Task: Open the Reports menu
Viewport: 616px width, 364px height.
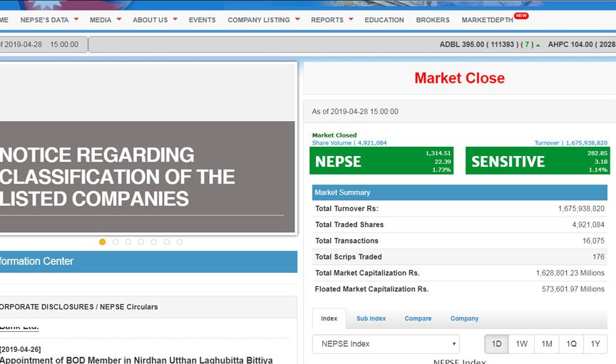Action: tap(332, 20)
